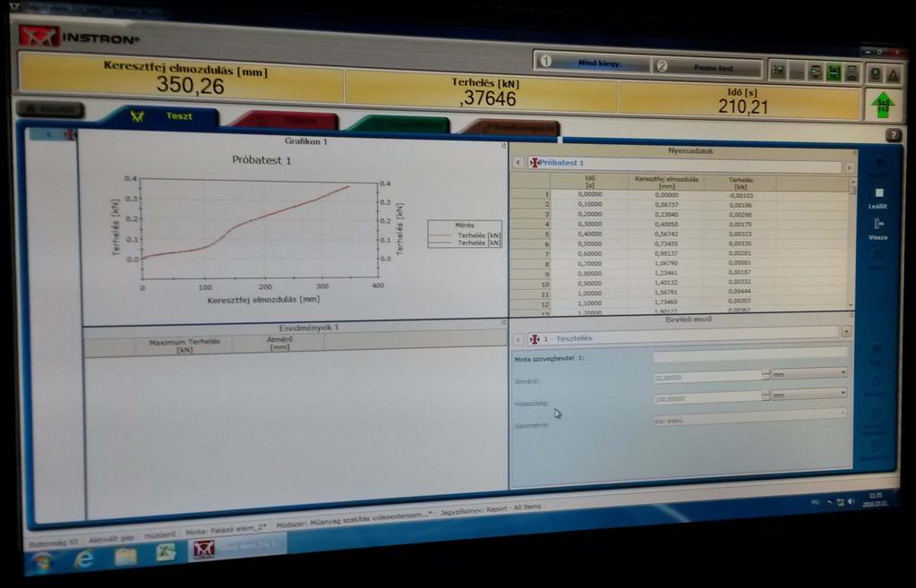Screen dimensions: 916x588
Task: Switch to the green tab
Action: click(400, 124)
